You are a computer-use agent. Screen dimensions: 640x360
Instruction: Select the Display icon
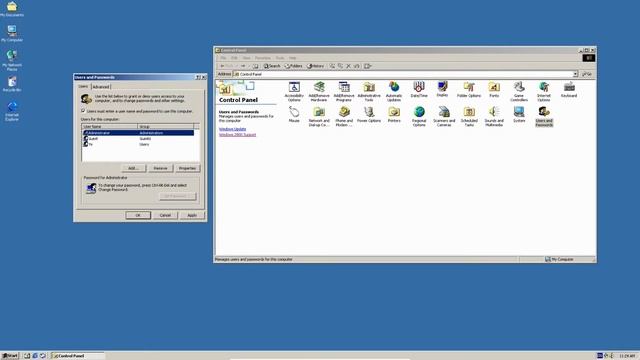(x=442, y=89)
